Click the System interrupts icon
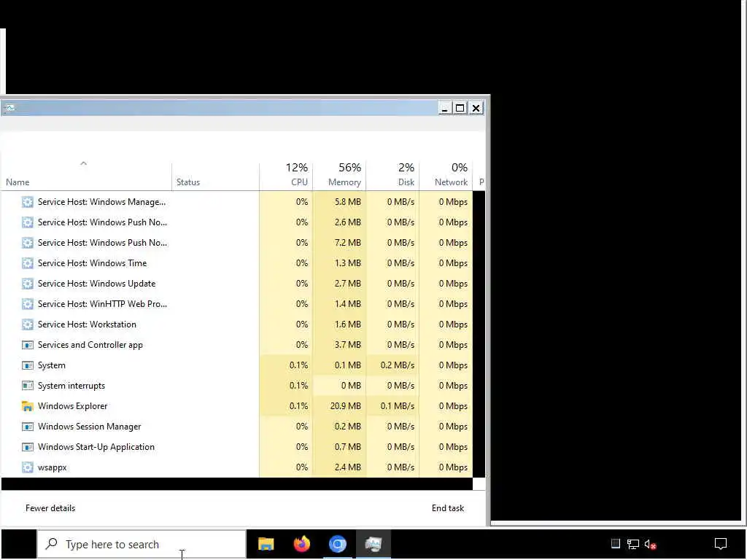The image size is (747, 560). coord(28,386)
